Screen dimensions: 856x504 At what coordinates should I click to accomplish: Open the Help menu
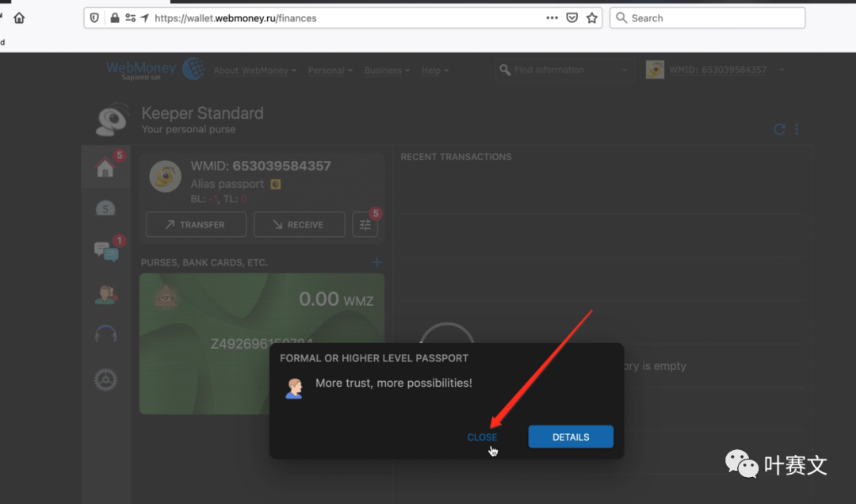pyautogui.click(x=434, y=71)
